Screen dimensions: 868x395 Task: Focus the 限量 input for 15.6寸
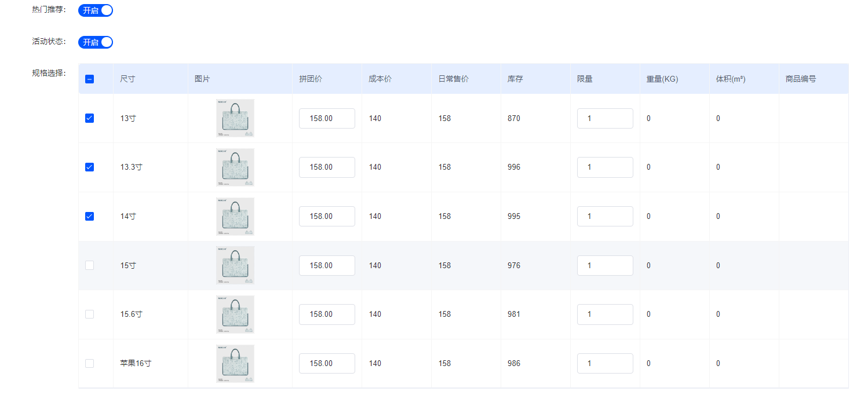point(605,314)
